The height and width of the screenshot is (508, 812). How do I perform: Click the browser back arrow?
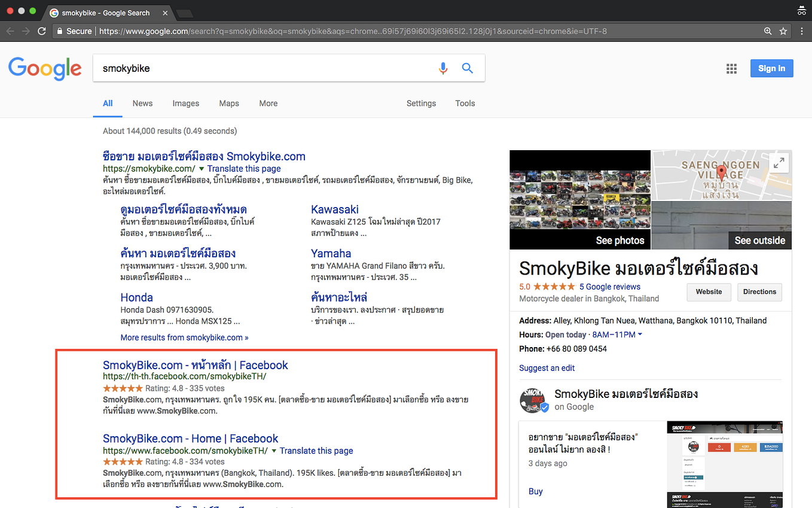pyautogui.click(x=10, y=31)
